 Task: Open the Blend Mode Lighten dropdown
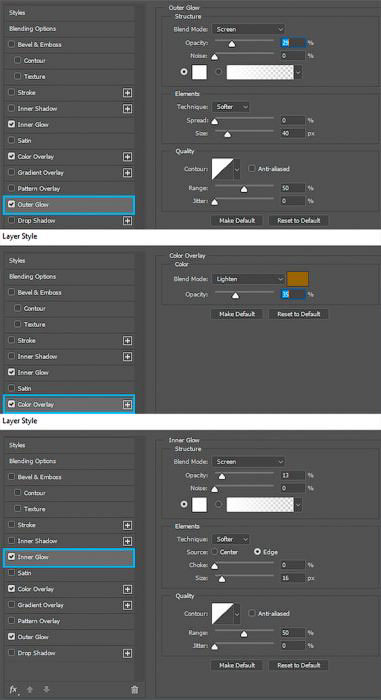(248, 279)
